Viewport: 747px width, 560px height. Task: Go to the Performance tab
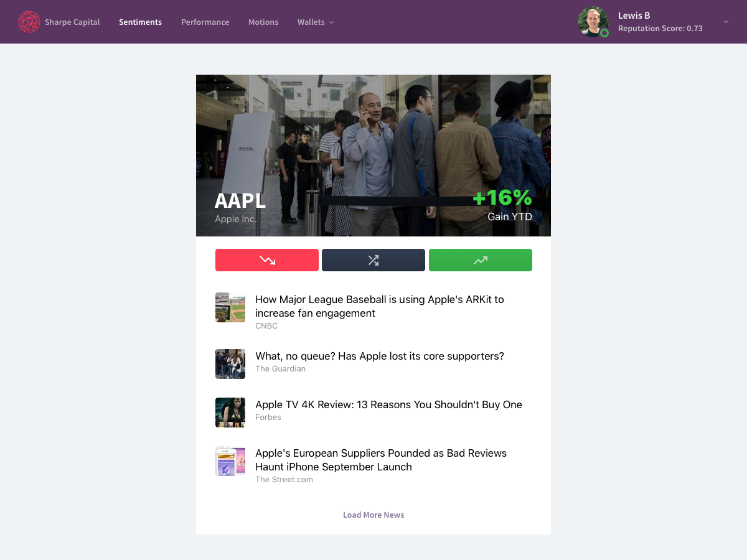pos(205,22)
